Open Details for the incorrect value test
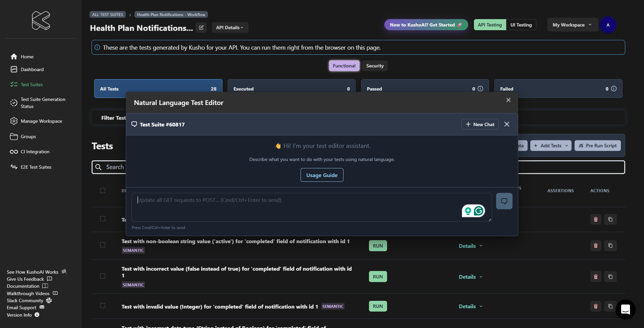 469,277
